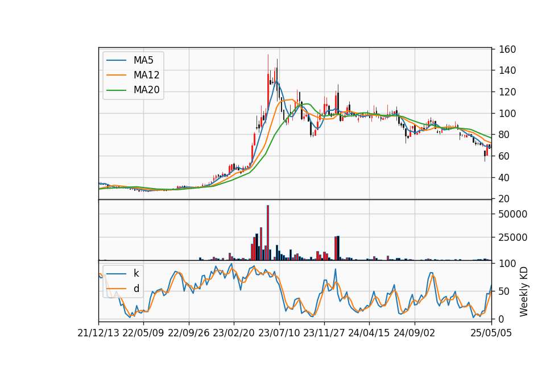
Task: Click the 160 price axis label
Action: coord(507,49)
